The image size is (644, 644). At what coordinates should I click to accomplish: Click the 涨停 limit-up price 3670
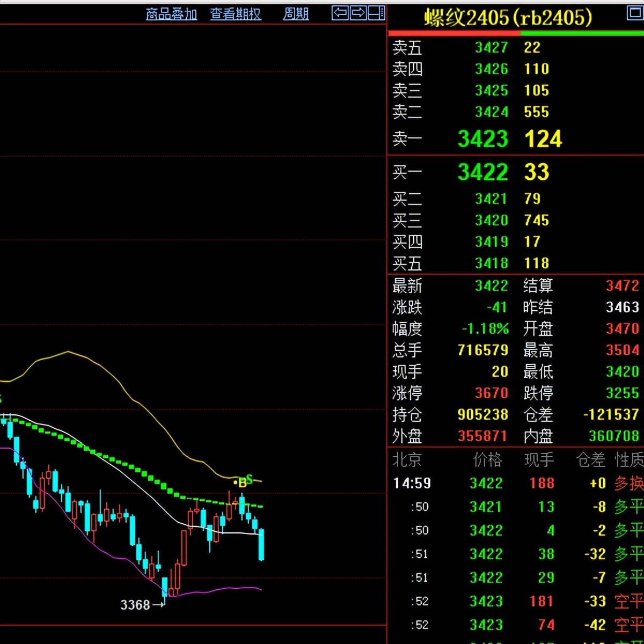(x=491, y=393)
